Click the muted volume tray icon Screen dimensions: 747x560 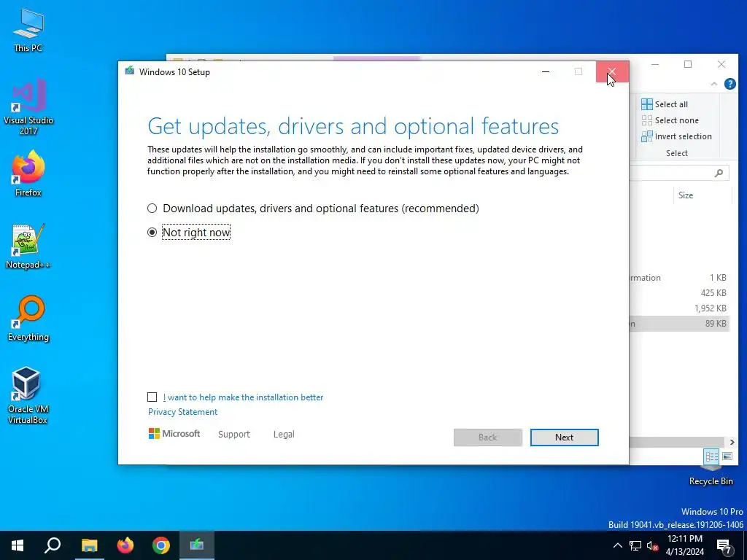tap(652, 545)
